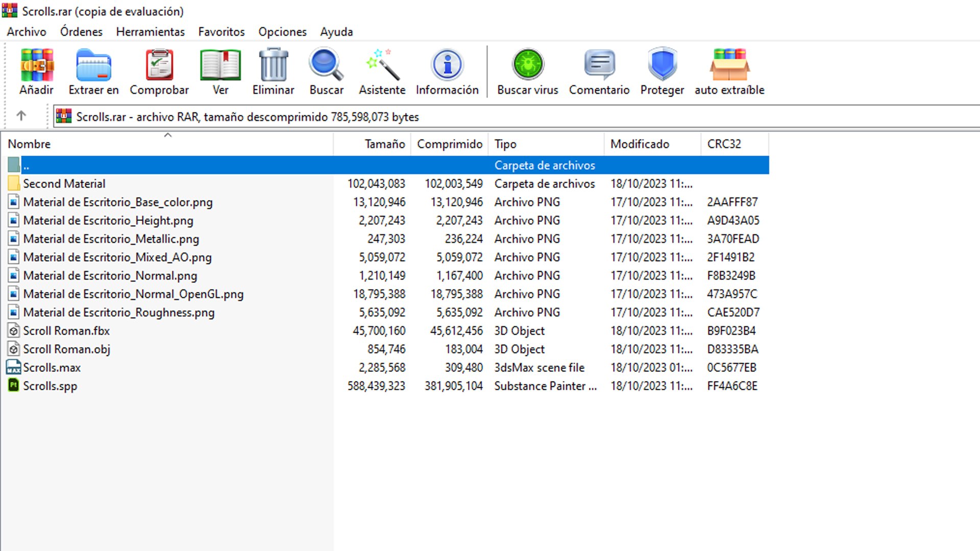Open the Archivo menu

[x=27, y=32]
